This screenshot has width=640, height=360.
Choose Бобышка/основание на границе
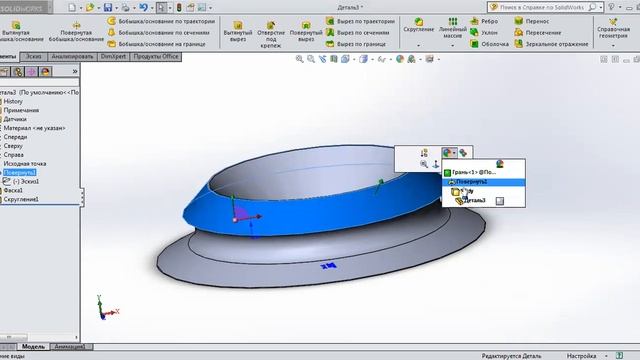point(157,44)
